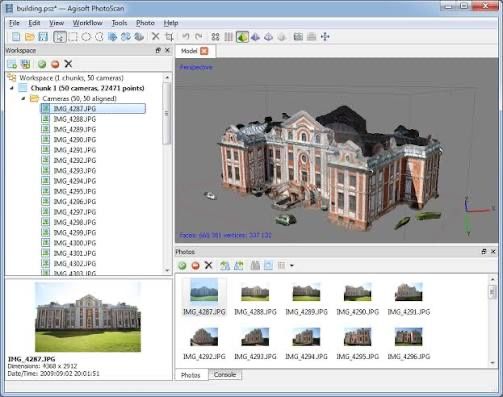Screen dimensions: 503x397
Task: Remove items with Workspace X icon
Action: click(68, 64)
